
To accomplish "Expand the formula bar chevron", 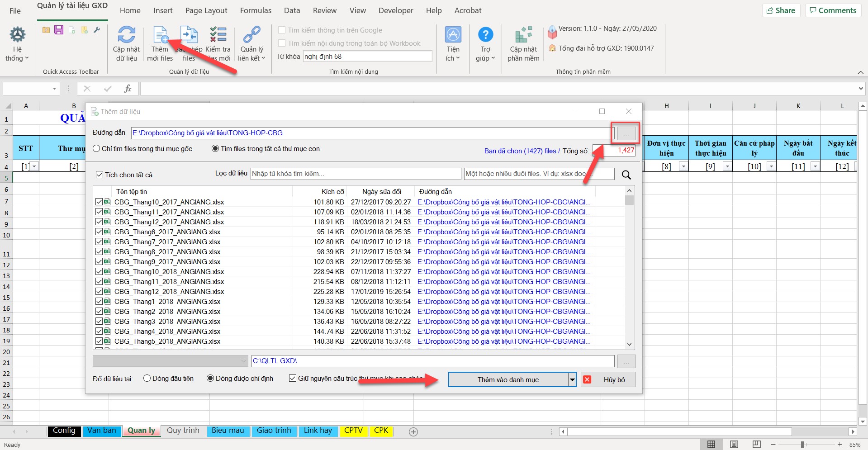I will point(860,89).
